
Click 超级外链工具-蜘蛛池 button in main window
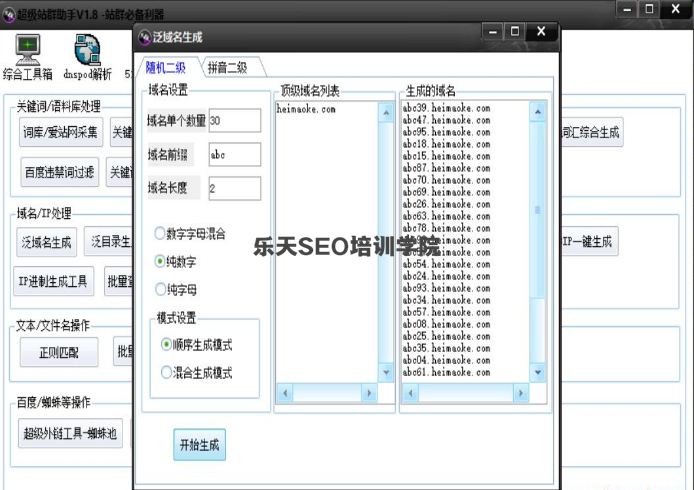70,433
